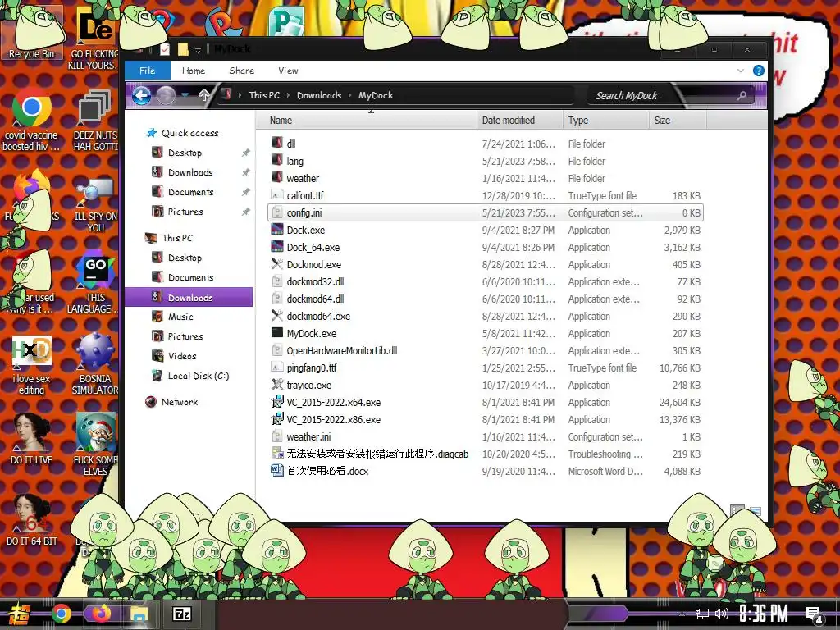Click the Search MyDock input field
840x630 pixels.
coord(662,95)
